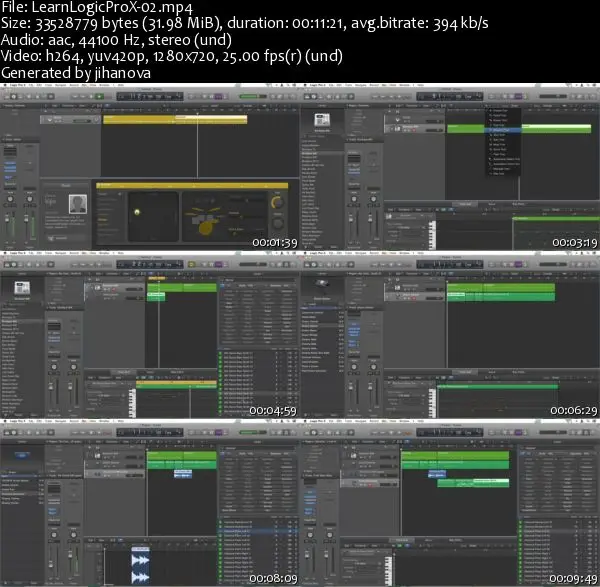Click long green piano roll region in 00:06:29

[497, 387]
